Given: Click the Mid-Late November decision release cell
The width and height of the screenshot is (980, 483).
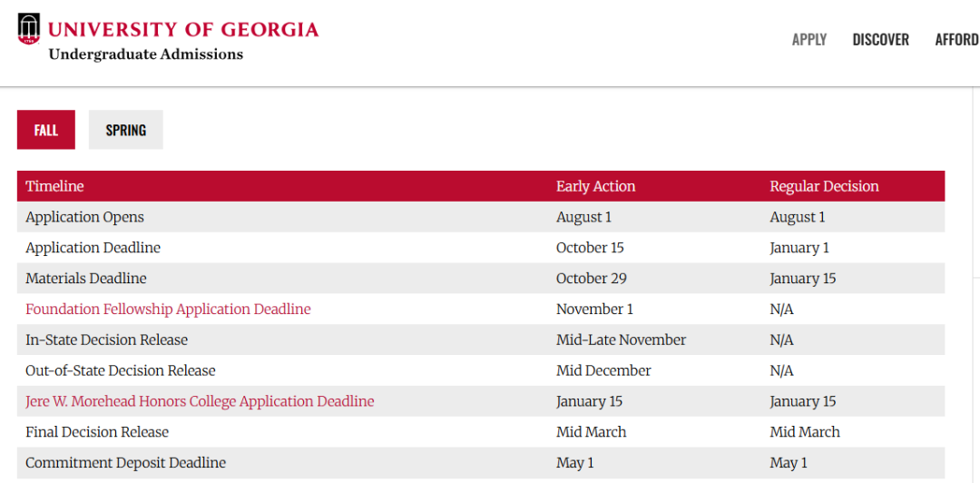Looking at the screenshot, I should click(622, 340).
